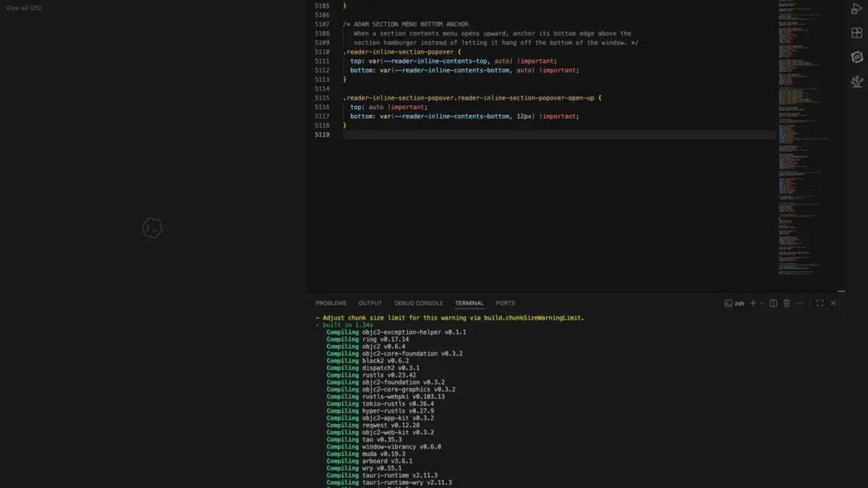This screenshot has height=488, width=868.
Task: Switch to the Ports tab
Action: click(x=506, y=304)
